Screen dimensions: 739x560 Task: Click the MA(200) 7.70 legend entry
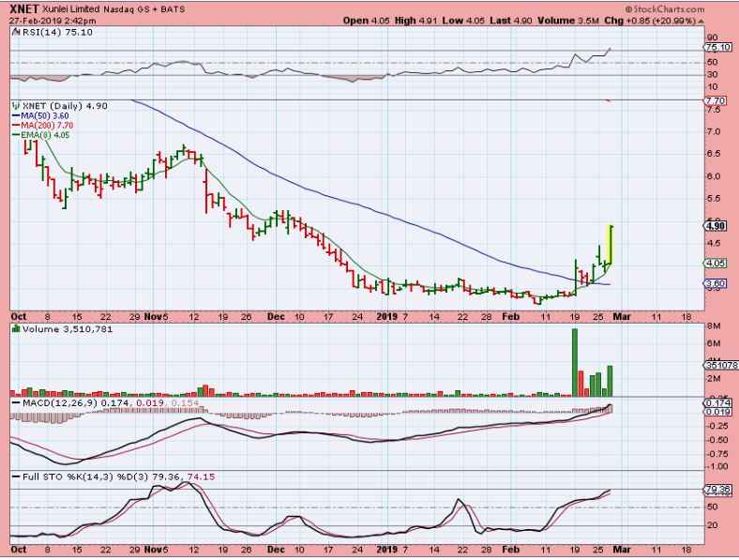47,126
